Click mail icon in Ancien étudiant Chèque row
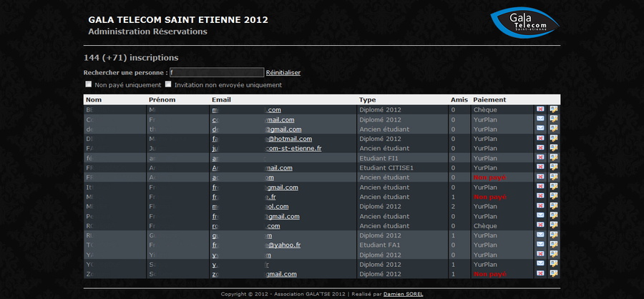Viewport: 644px width, 299px height. 540,225
